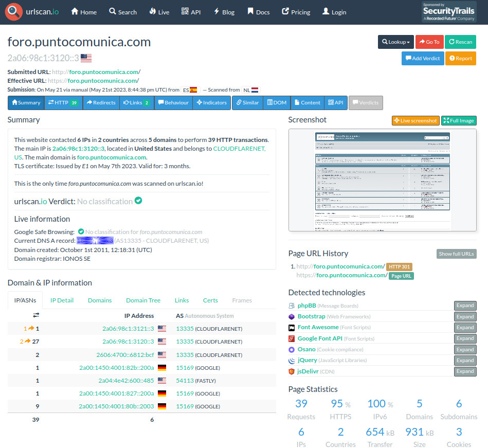Open the CLOUDFLARENET AS 13335 link
Screen dimensions: 488x448
point(185,329)
